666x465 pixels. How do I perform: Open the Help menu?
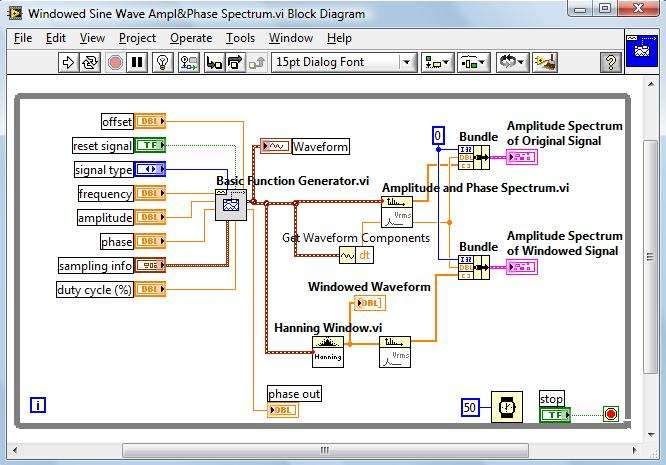(339, 38)
